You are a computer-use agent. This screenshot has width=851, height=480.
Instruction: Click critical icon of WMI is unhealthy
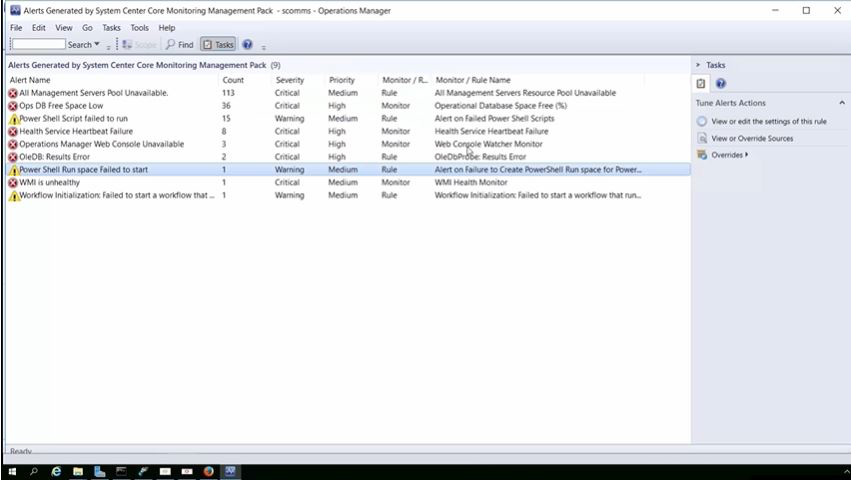tap(13, 182)
